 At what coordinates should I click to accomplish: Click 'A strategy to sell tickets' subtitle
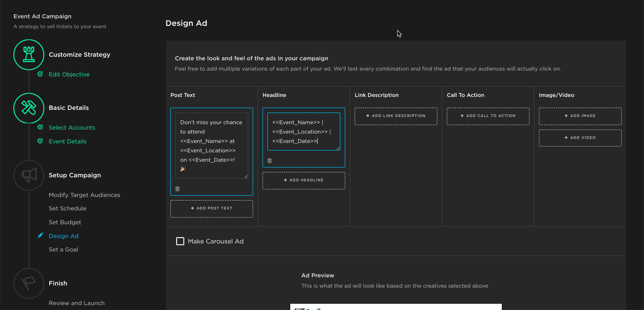coord(60,26)
